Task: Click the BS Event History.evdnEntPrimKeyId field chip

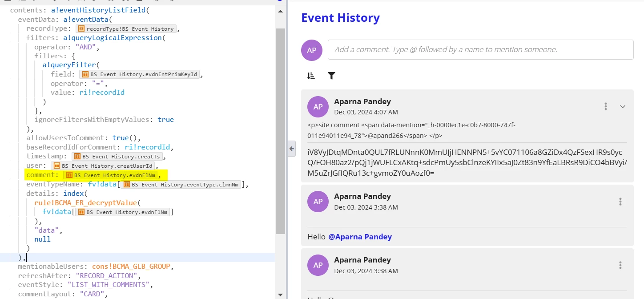Action: pos(139,74)
